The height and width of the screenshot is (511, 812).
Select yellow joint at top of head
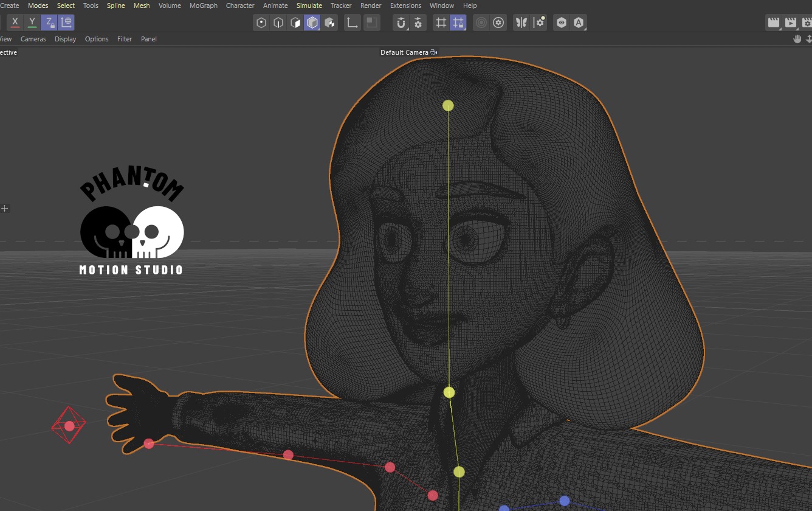pos(448,106)
